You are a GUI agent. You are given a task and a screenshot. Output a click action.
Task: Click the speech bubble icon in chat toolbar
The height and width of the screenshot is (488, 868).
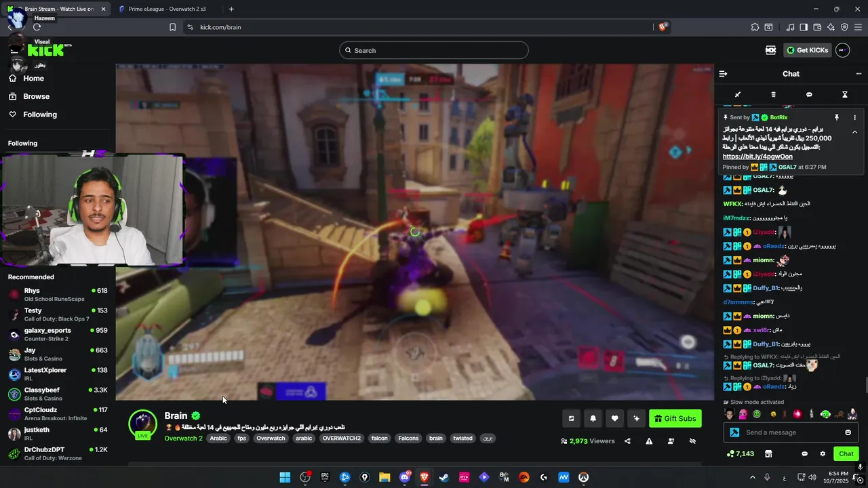click(x=809, y=95)
